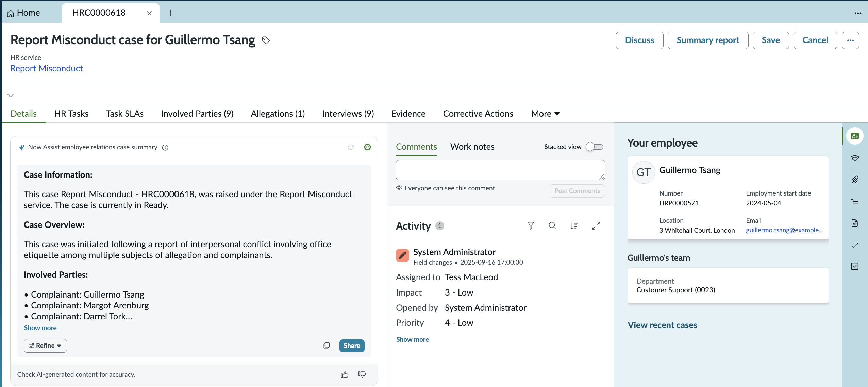Image resolution: width=868 pixels, height=387 pixels.
Task: Filter the Activity stream
Action: pos(531,225)
